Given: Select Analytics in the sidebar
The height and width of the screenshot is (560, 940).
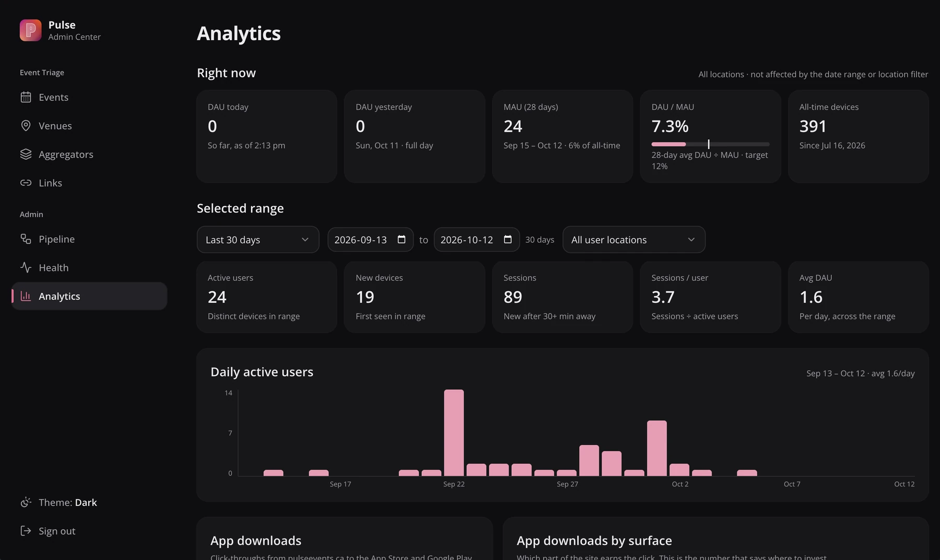Looking at the screenshot, I should 89,296.
